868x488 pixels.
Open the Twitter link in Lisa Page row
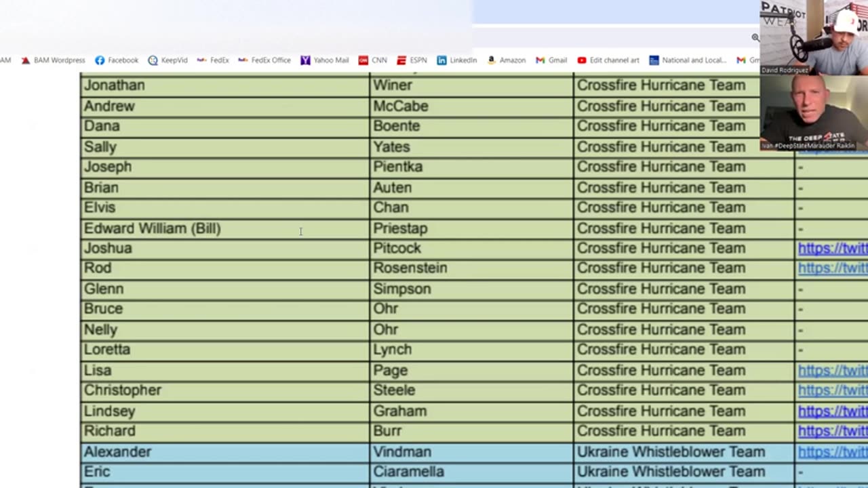832,371
